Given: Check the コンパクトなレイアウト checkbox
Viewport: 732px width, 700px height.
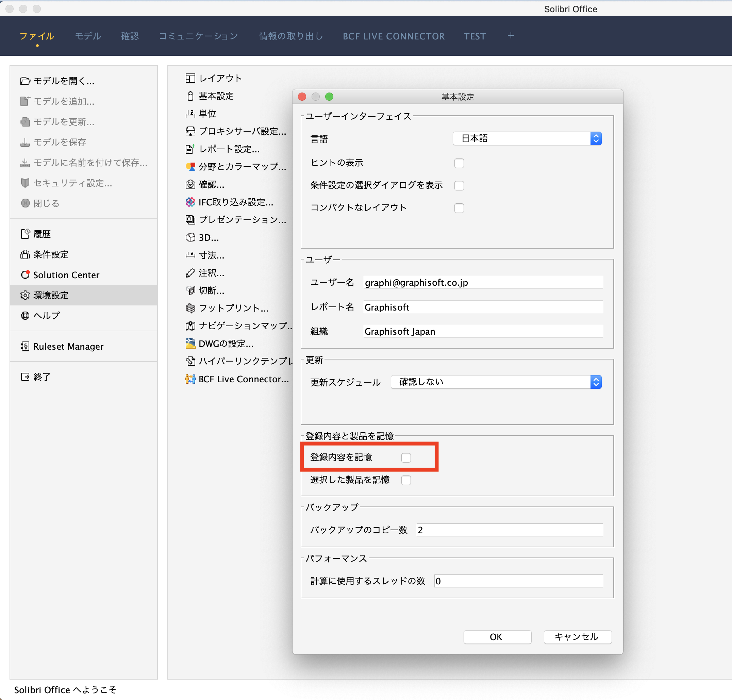Looking at the screenshot, I should coord(459,208).
